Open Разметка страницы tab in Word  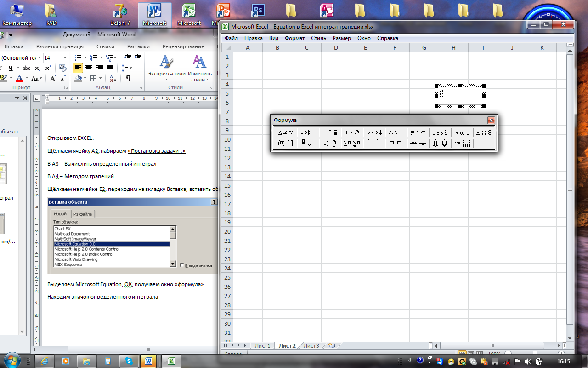pos(60,46)
